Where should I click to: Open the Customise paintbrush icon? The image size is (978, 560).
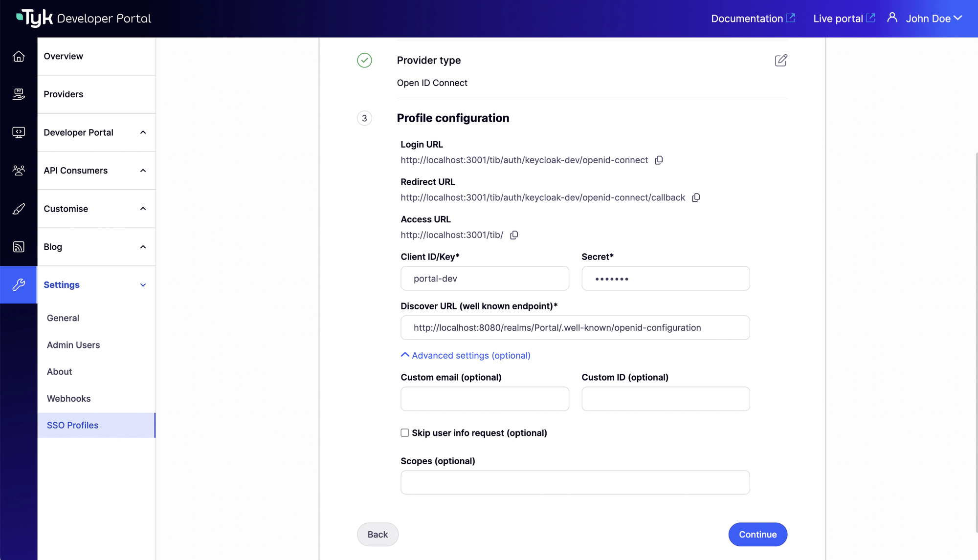[x=19, y=209]
